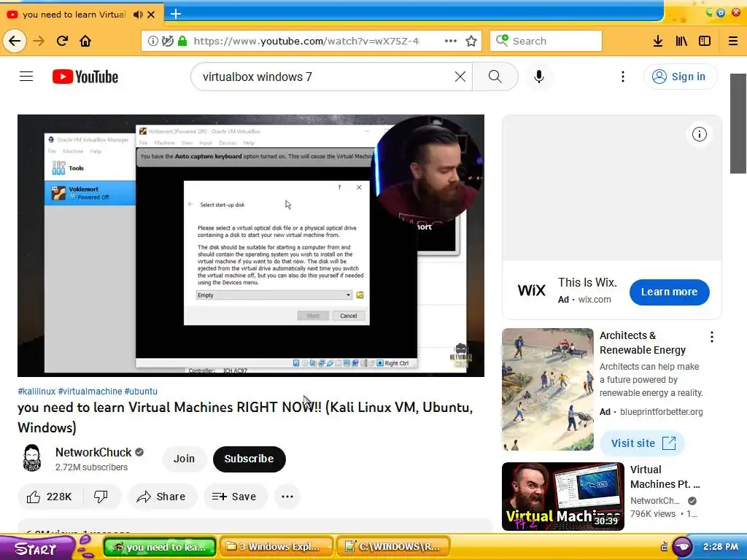The width and height of the screenshot is (747, 560).
Task: Open the 'Virtual Machines Pt.' video title
Action: pos(665,477)
